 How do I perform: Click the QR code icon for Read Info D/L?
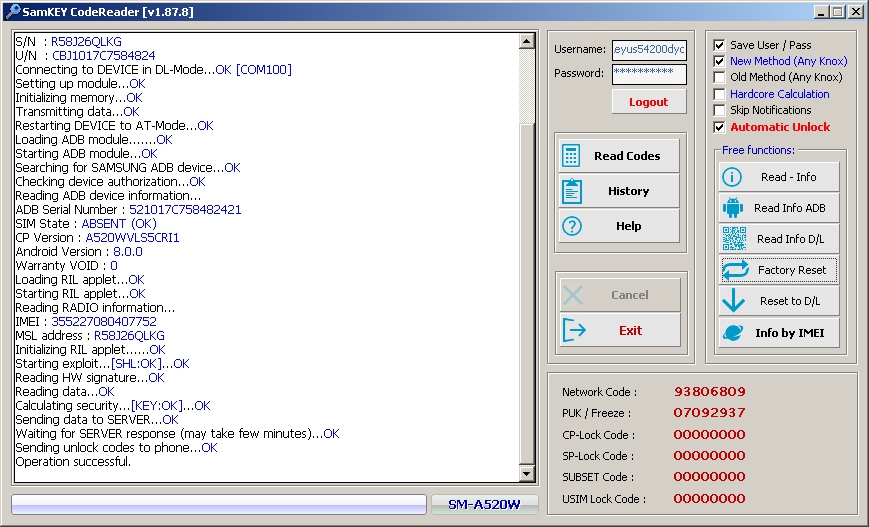[734, 239]
